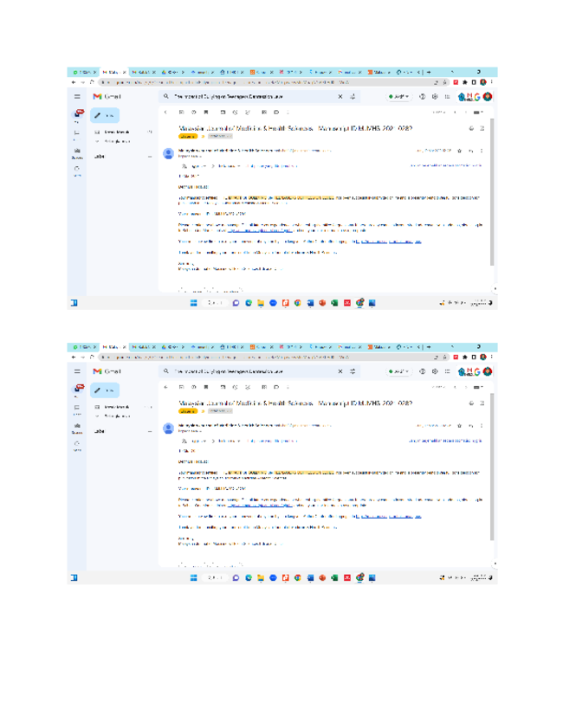The height and width of the screenshot is (728, 563).
Task: Print the conversation in lower screenshot
Action: 471,403
